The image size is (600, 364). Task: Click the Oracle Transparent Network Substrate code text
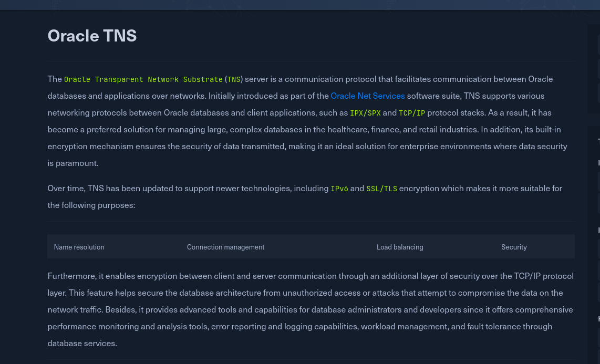click(143, 79)
